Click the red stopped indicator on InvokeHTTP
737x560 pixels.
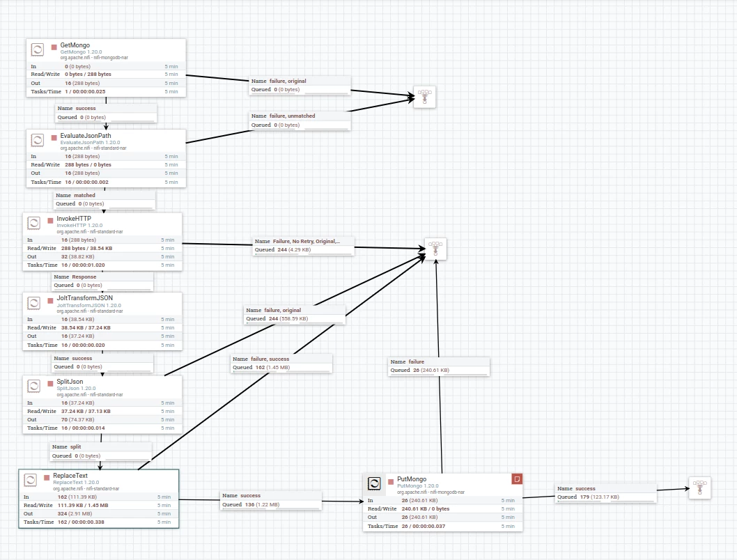(51, 220)
